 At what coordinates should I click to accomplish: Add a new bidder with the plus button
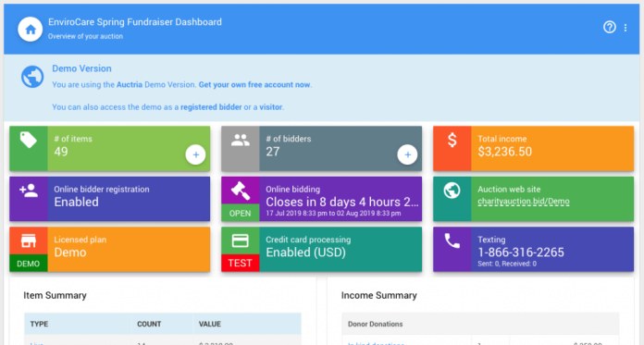407,154
